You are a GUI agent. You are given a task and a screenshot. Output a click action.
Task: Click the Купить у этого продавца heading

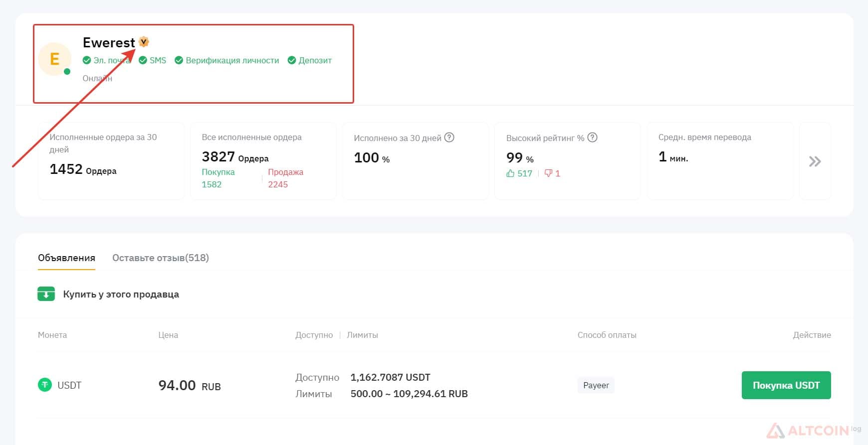tap(121, 295)
